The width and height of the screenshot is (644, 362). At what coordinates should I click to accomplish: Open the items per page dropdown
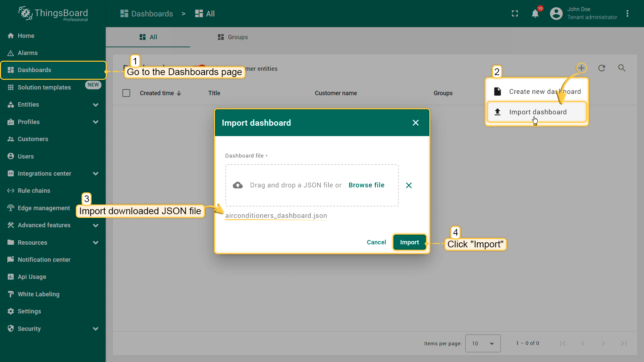click(483, 344)
